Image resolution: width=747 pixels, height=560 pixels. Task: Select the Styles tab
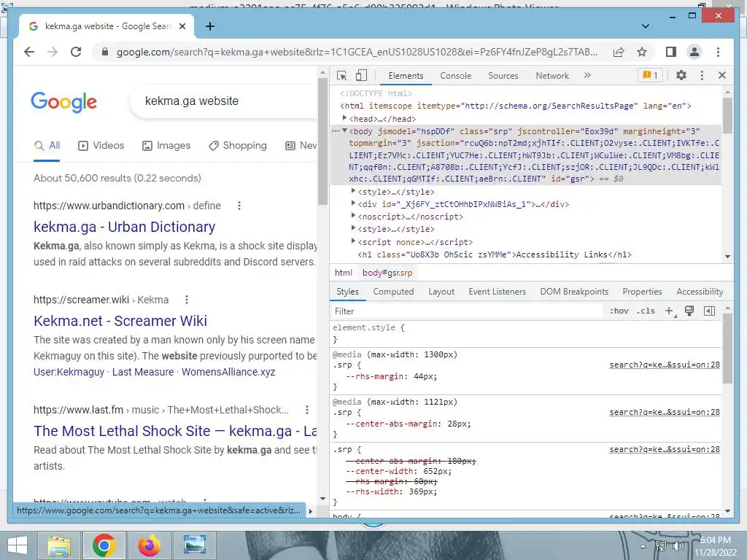pyautogui.click(x=347, y=292)
